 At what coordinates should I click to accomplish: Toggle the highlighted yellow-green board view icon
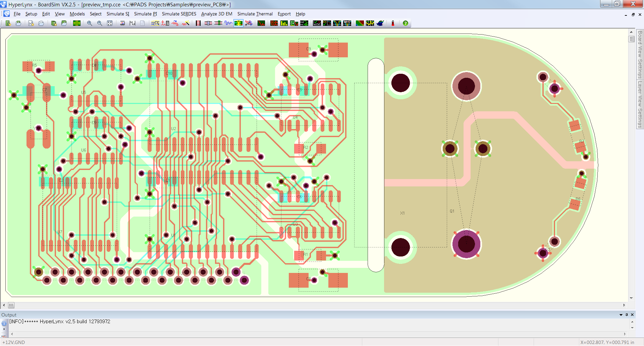(x=238, y=23)
